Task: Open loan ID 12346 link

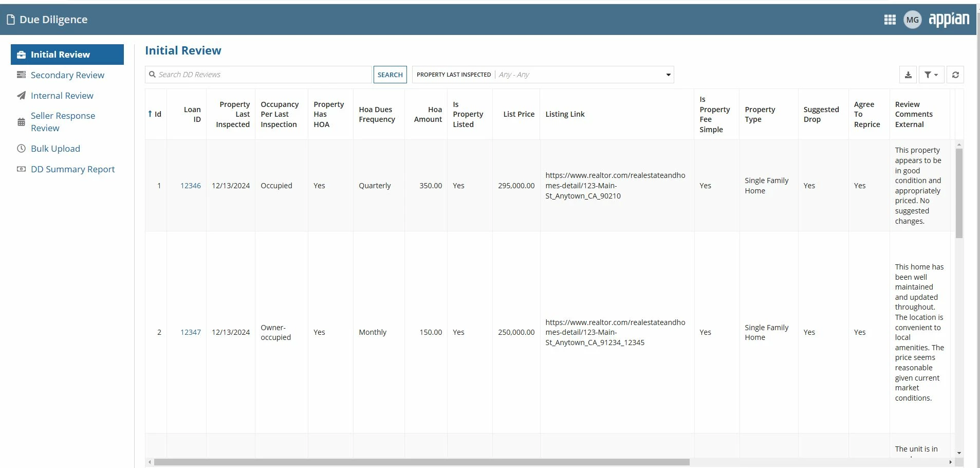Action: pyautogui.click(x=191, y=186)
